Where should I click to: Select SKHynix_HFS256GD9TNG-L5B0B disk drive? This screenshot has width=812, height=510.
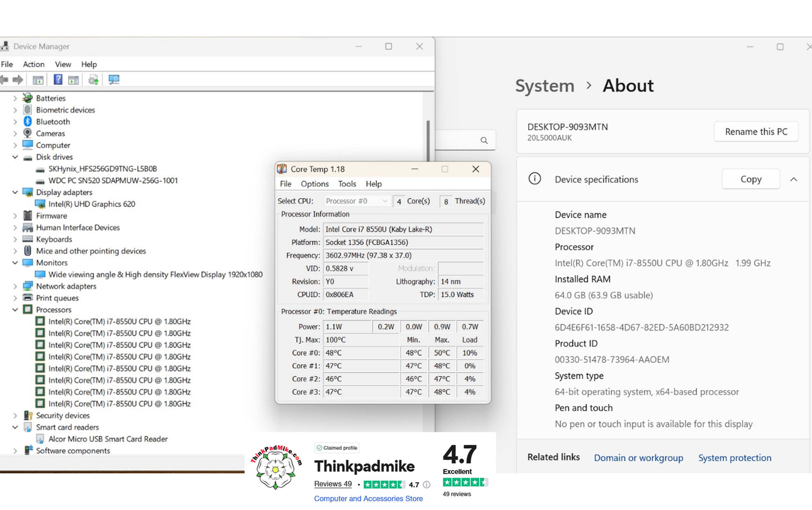pos(103,169)
